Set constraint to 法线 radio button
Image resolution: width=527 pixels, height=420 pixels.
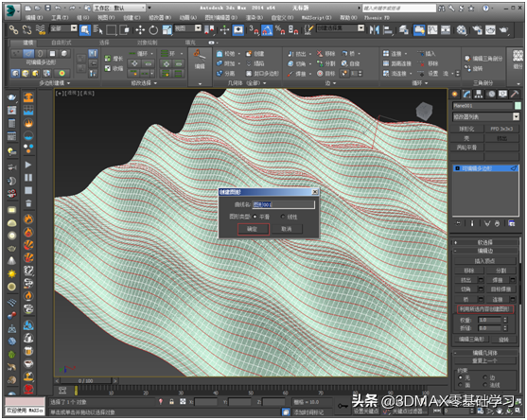coord(485,385)
